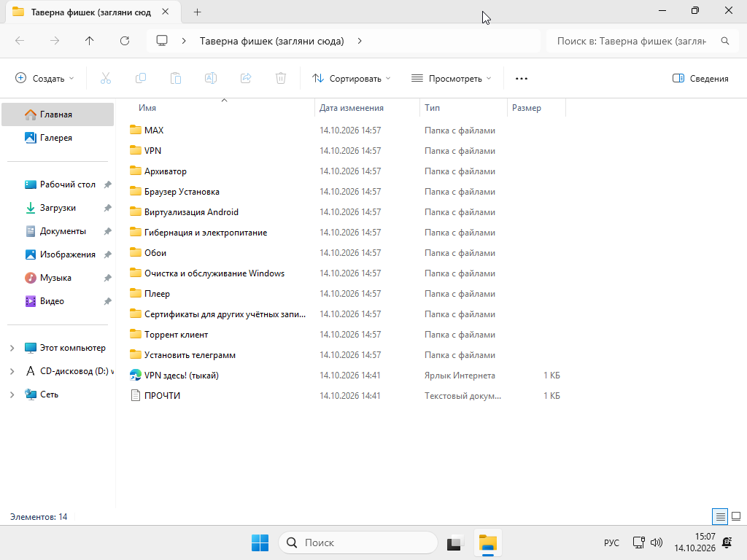Open the three-dots more options menu
The height and width of the screenshot is (560, 747).
(x=522, y=79)
